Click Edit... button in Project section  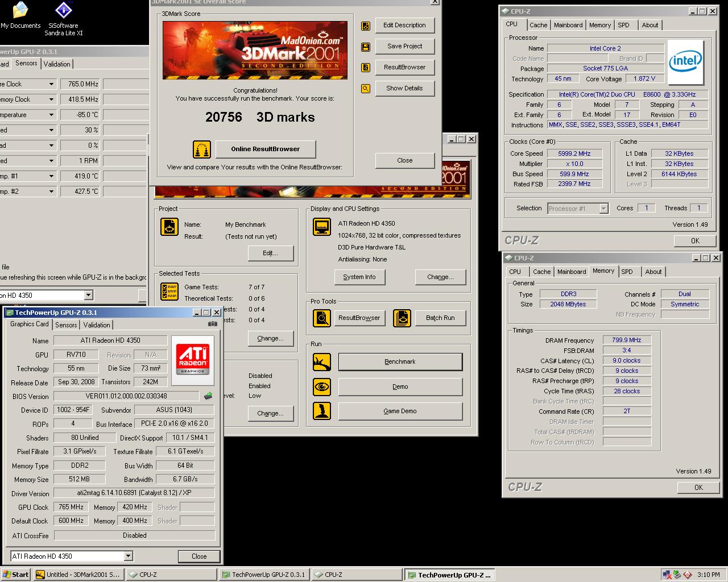(271, 253)
